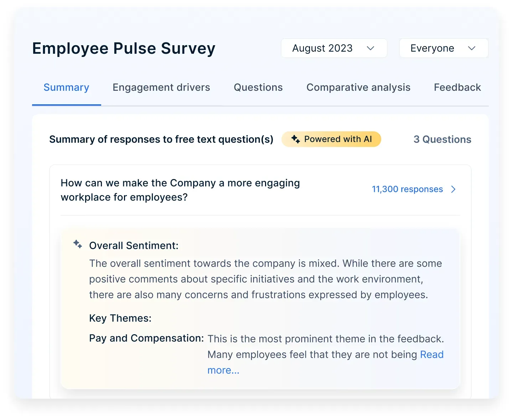The width and height of the screenshot is (513, 420).
Task: Open the Everyone audience dropdown
Action: pos(443,48)
